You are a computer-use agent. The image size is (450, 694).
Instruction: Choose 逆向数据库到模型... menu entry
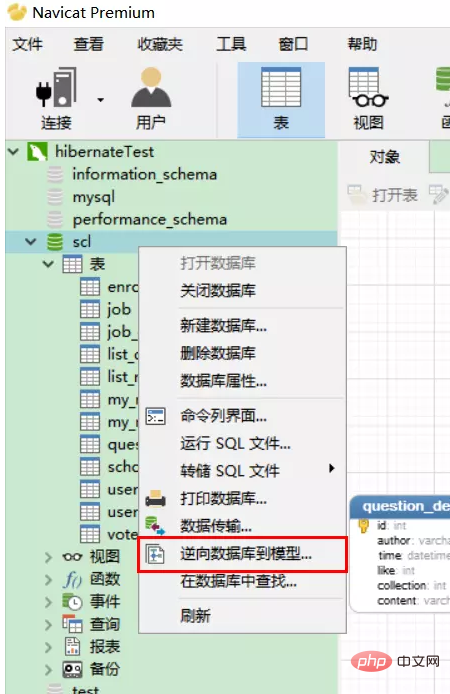tap(246, 554)
